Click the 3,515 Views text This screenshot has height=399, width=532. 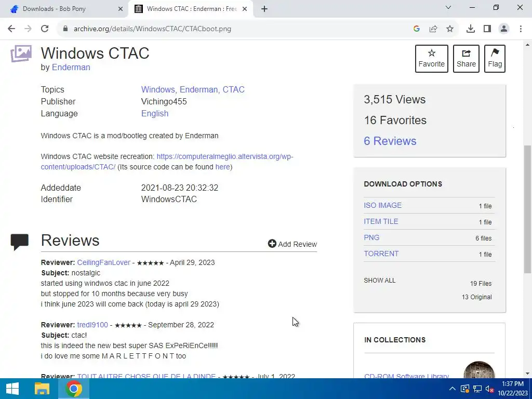[395, 99]
